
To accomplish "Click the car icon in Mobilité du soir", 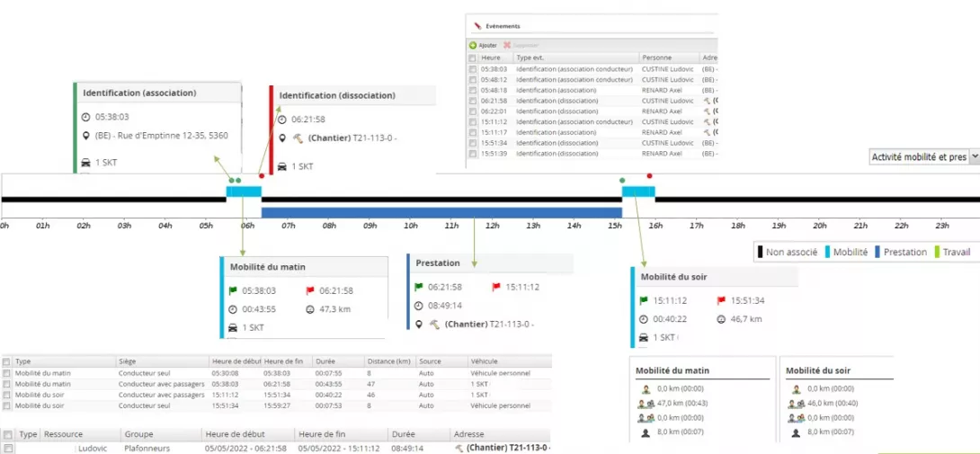I will tap(644, 337).
